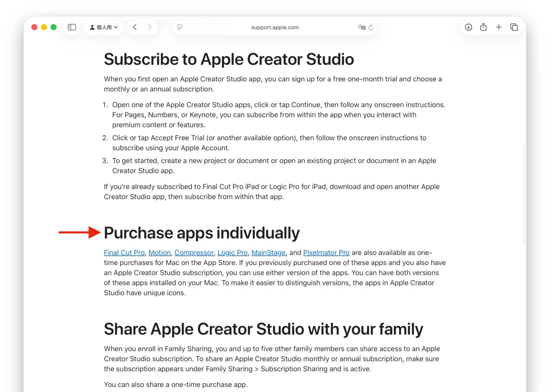Image resolution: width=550 pixels, height=392 pixels.
Task: Toggle the Safari sidebar
Action: pos(71,27)
